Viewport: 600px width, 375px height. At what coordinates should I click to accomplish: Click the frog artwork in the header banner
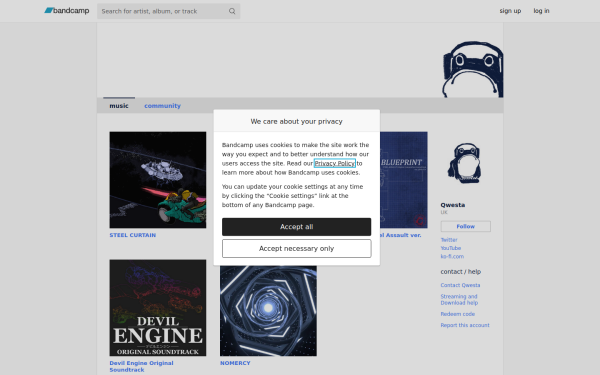point(473,69)
